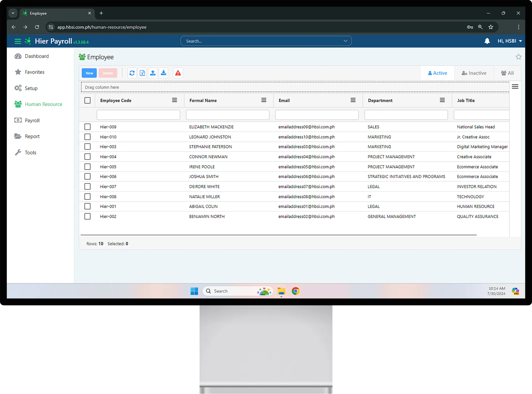Image resolution: width=532 pixels, height=394 pixels.
Task: Open the Report section
Action: pyautogui.click(x=32, y=136)
